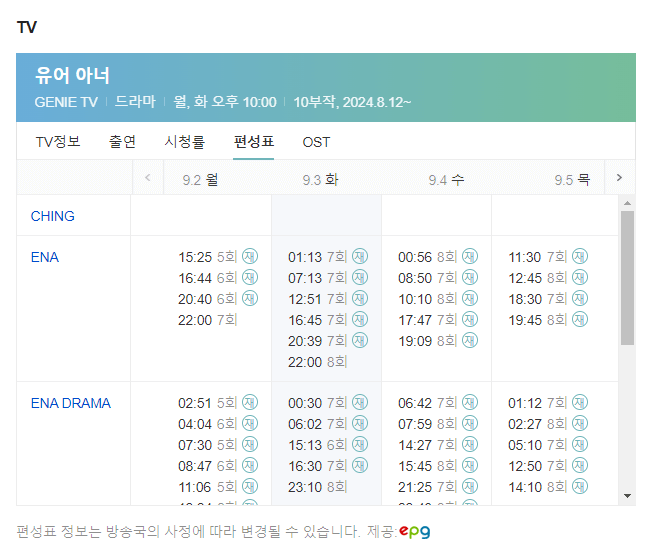Click the vertical scrollbar thumb

pos(627,278)
